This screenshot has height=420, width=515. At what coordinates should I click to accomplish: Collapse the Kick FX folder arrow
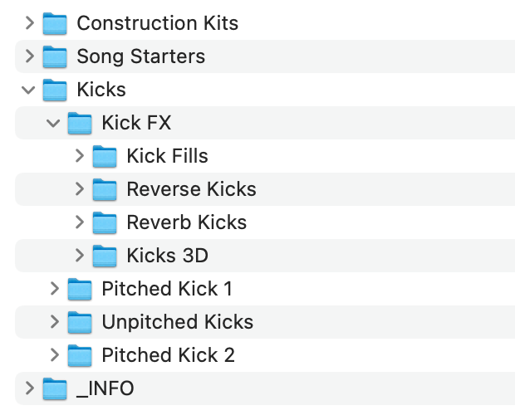coord(53,123)
